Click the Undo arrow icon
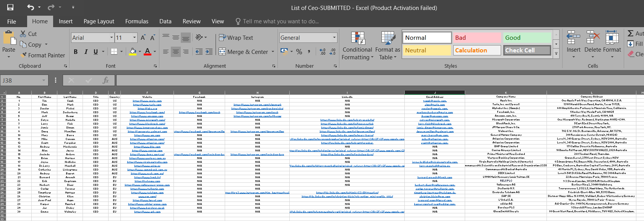644x221 pixels. tap(31, 8)
